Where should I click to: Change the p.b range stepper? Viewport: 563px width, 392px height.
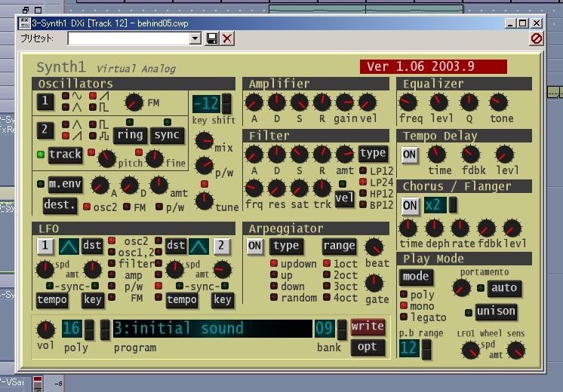coord(426,348)
